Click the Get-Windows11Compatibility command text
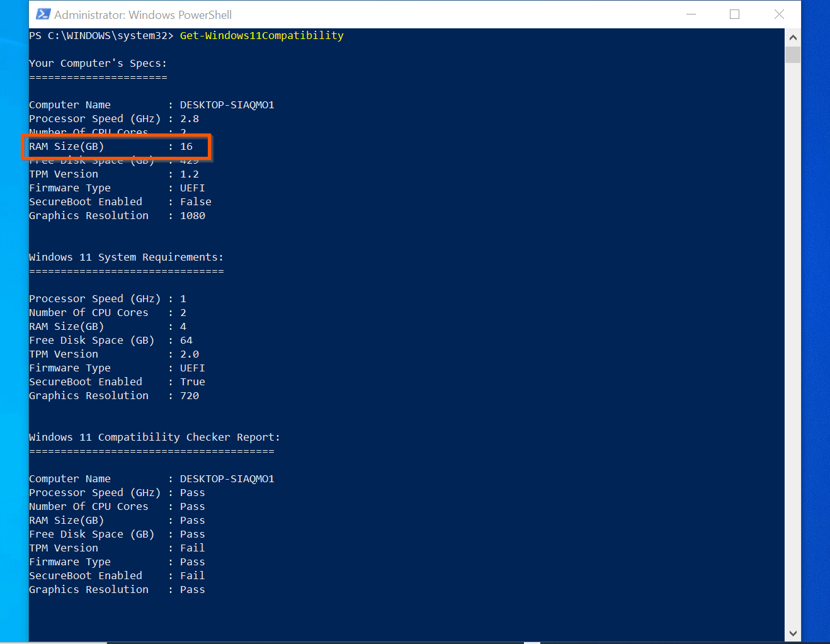The width and height of the screenshot is (830, 644). pyautogui.click(x=261, y=36)
